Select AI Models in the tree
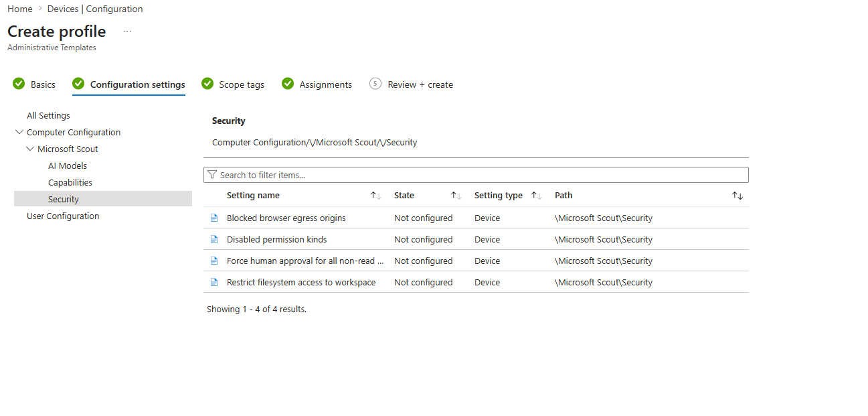The width and height of the screenshot is (868, 416). tap(68, 166)
